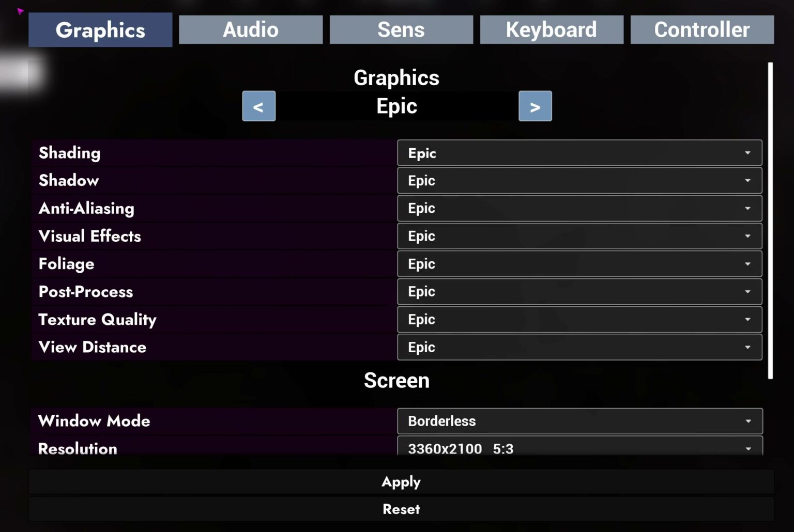Change the Foliage quality setting
Screen dimensions: 794x532
coord(579,264)
